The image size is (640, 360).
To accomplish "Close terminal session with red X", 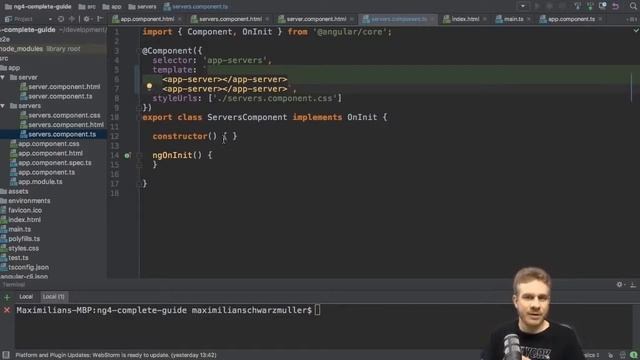I will click(7, 311).
